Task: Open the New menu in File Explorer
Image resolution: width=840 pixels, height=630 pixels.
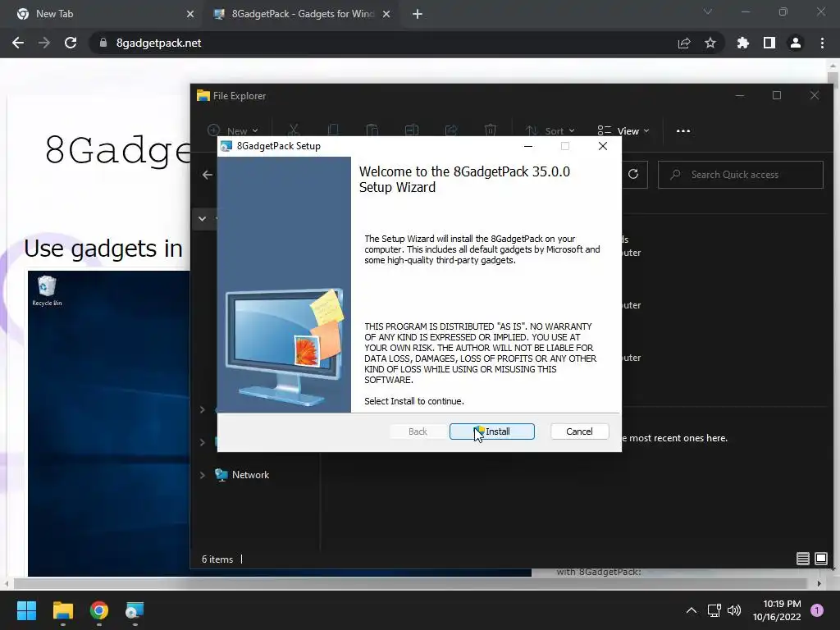Action: (x=233, y=130)
